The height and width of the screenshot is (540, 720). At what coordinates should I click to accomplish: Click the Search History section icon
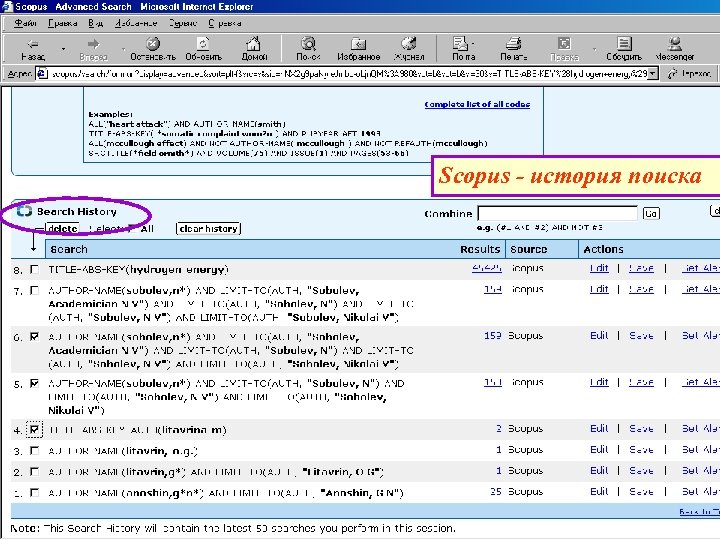point(24,211)
